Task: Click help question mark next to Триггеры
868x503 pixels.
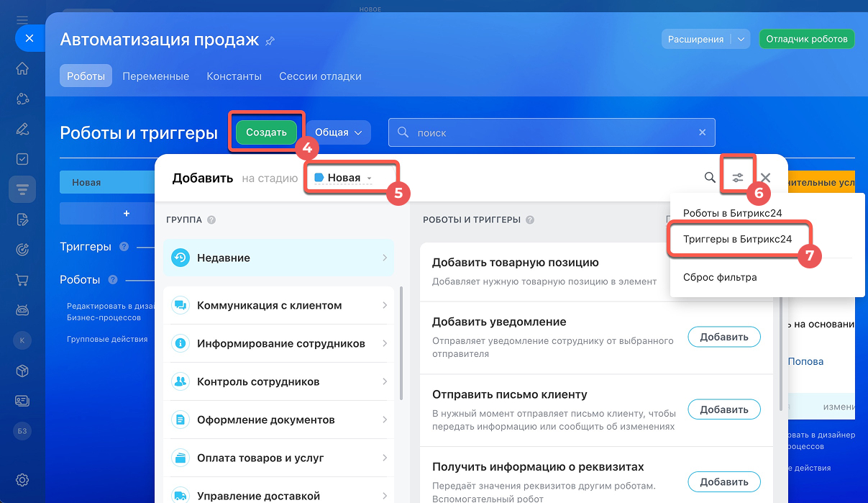Action: click(x=124, y=247)
